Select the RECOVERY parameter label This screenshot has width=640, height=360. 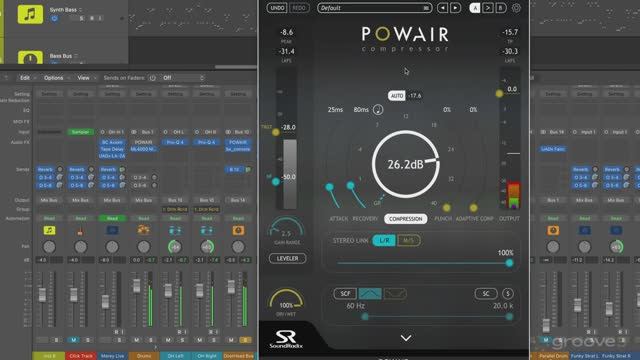[x=365, y=219]
